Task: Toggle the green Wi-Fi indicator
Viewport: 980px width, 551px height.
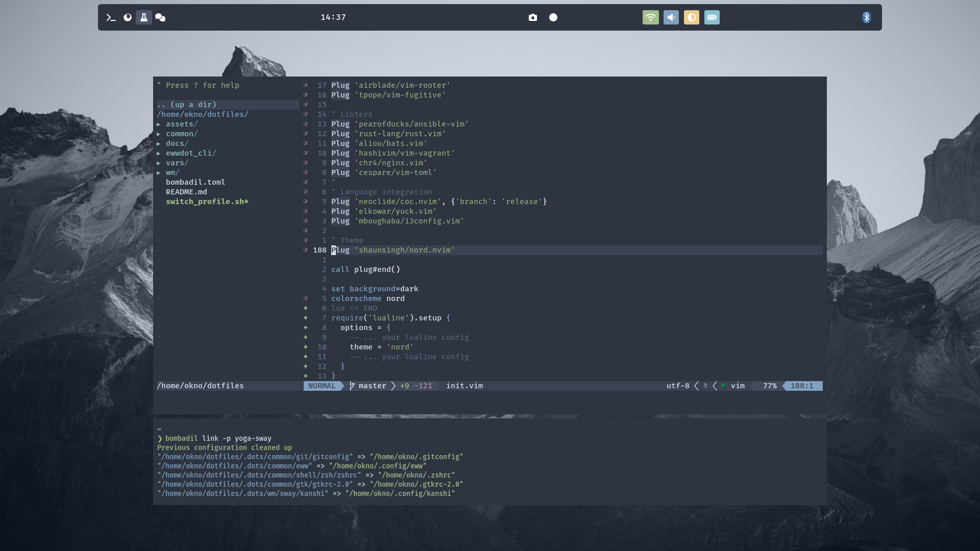Action: pos(651,17)
